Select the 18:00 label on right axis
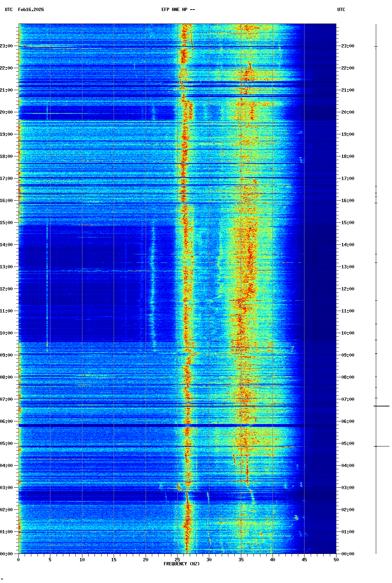This screenshot has height=583, width=392. pyautogui.click(x=348, y=156)
